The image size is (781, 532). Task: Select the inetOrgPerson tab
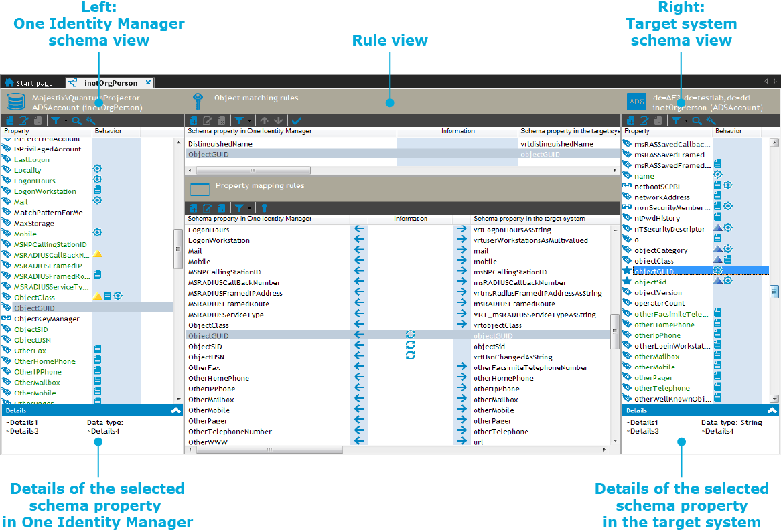tap(110, 82)
